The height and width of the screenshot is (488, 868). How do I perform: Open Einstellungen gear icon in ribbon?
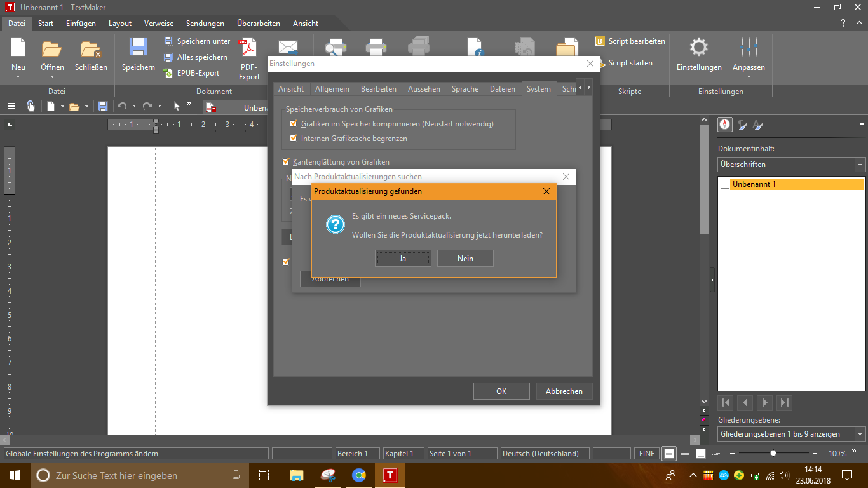tap(698, 48)
